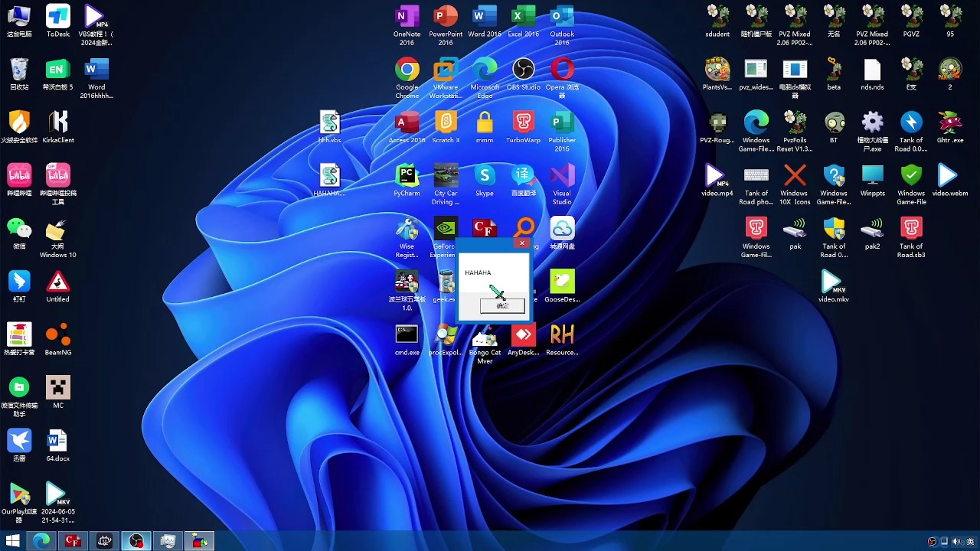Select the video.mkv file icon
The height and width of the screenshot is (551, 980).
pos(834,285)
